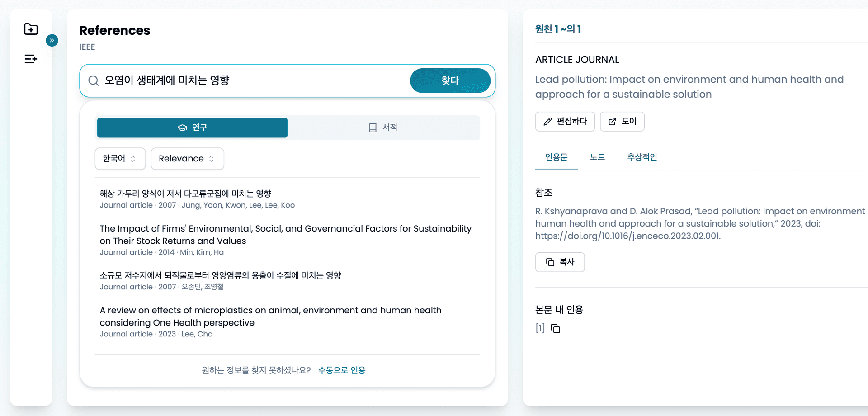Click the Jung, Yoon, Kwon authors line
Screen dimensions: 868x416
click(197, 205)
